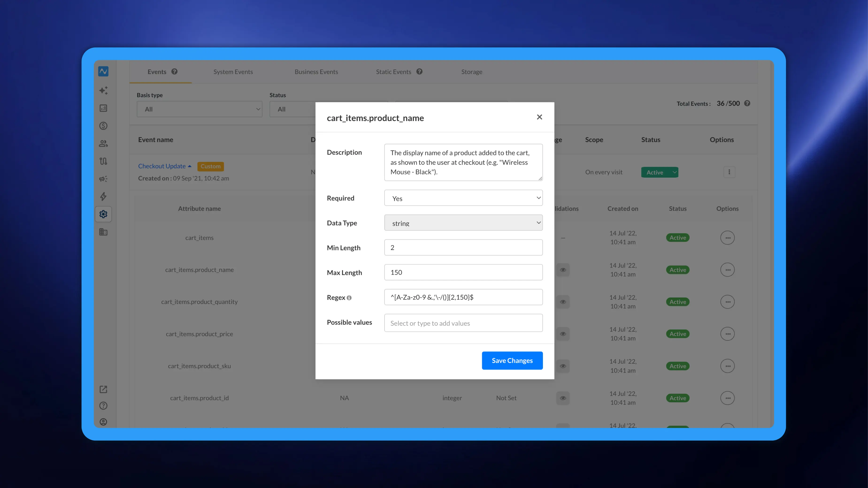The width and height of the screenshot is (868, 488).
Task: Open Active status dropdown for Checkout Update
Action: coord(659,172)
